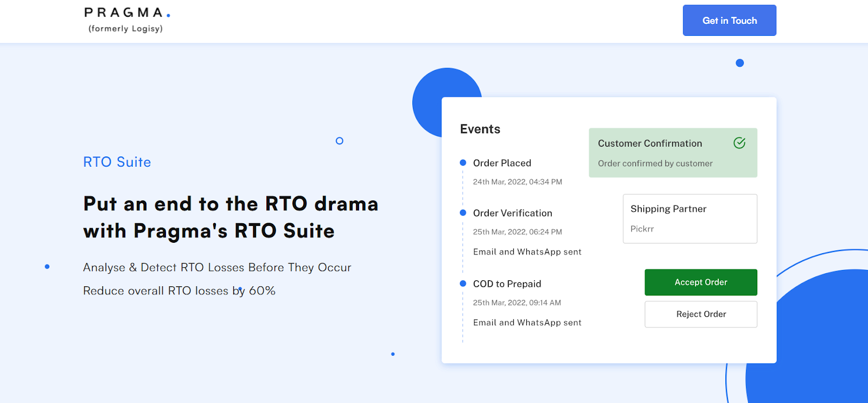This screenshot has width=868, height=403.
Task: Click the text "25th Mar, 2022, 09:14 AM"
Action: [x=517, y=303]
